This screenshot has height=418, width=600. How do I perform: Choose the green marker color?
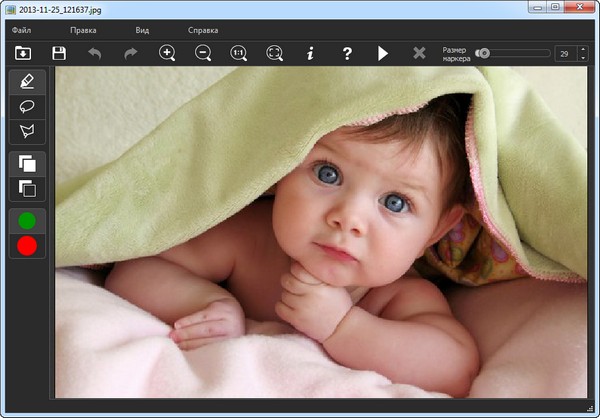click(27, 220)
